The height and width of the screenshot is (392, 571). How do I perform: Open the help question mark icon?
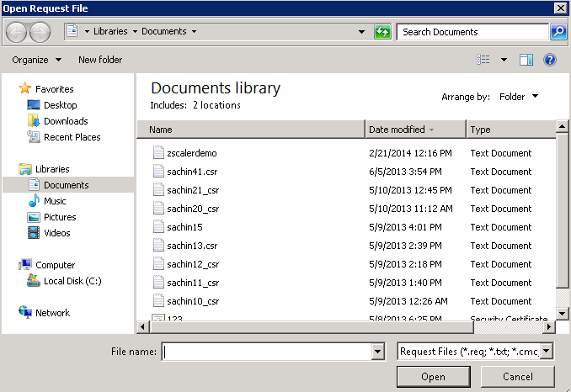coord(550,60)
